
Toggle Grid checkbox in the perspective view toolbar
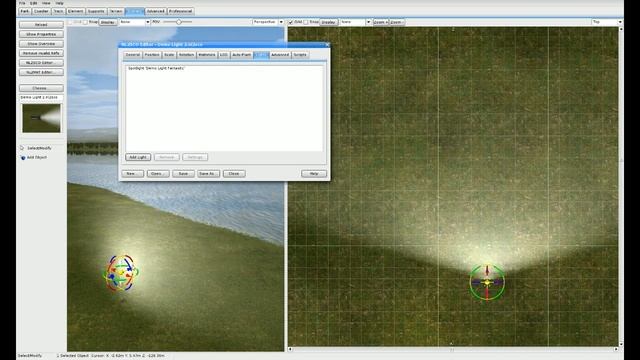pos(70,22)
